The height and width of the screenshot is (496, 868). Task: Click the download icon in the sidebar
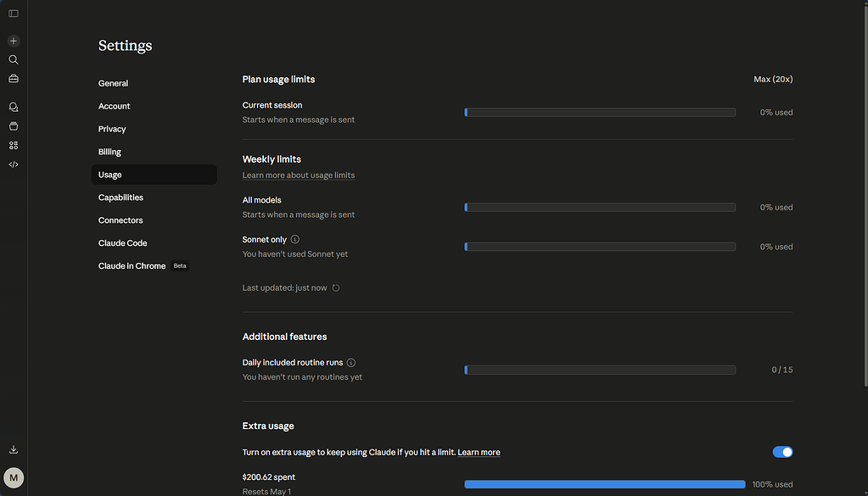[14, 449]
